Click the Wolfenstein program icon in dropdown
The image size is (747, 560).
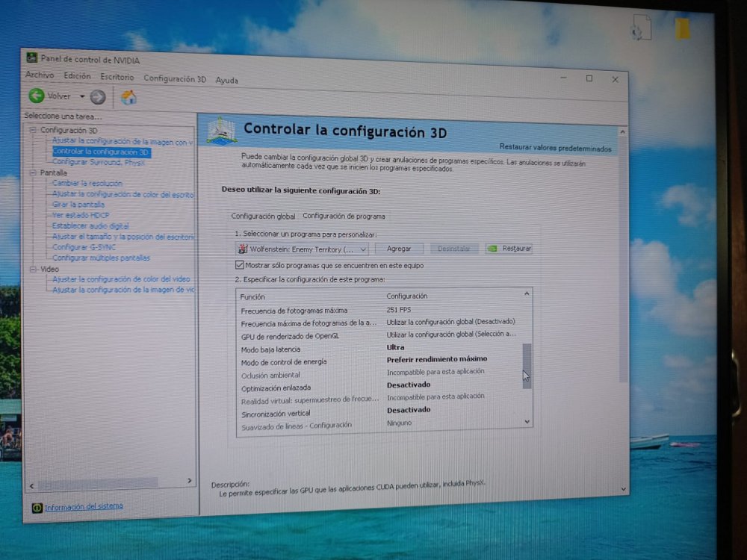[x=243, y=248]
